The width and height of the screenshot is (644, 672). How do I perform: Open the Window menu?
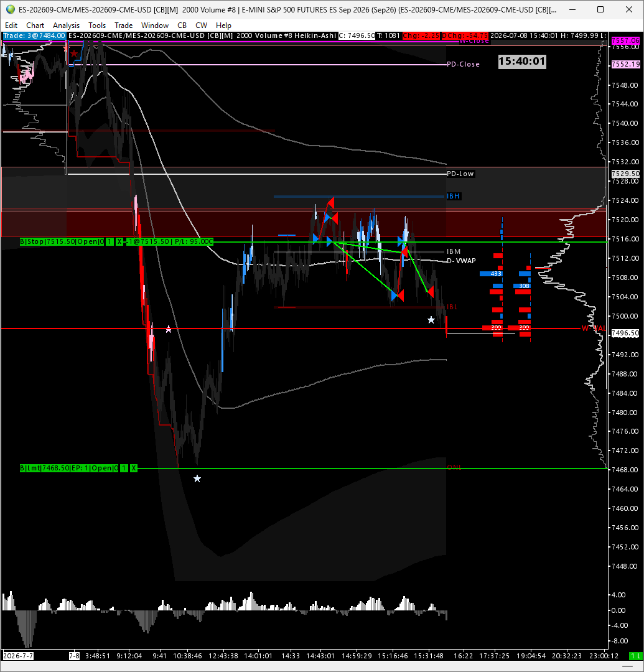[155, 26]
